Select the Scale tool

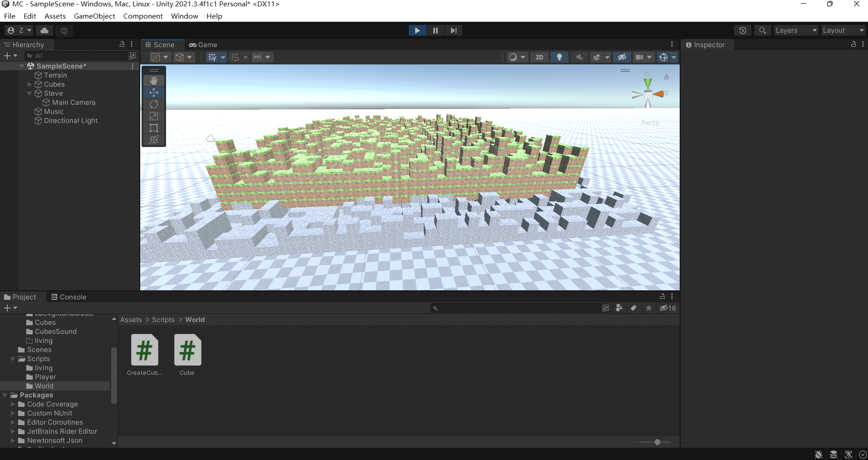tap(153, 116)
